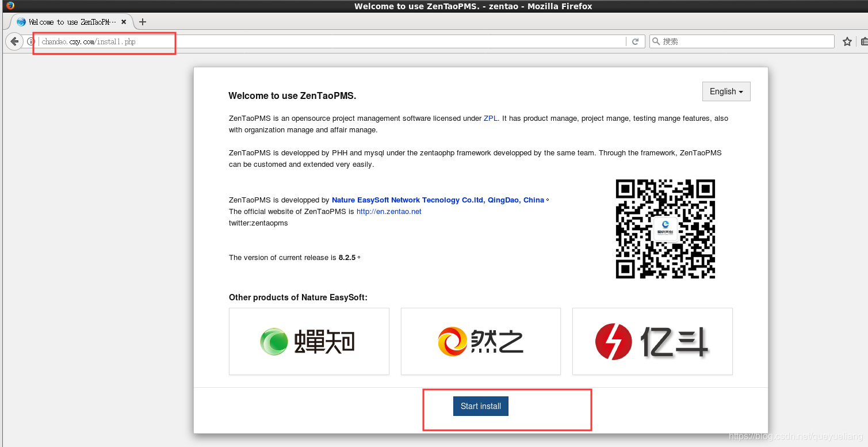Open a new tab with plus button
Screen dimensions: 868x447
[x=143, y=22]
